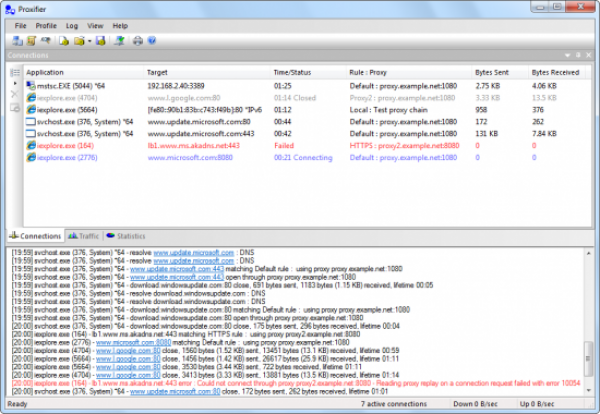Image resolution: width=600 pixels, height=414 pixels.
Task: Open Proxification Rules toolbar icon
Action: click(31, 40)
